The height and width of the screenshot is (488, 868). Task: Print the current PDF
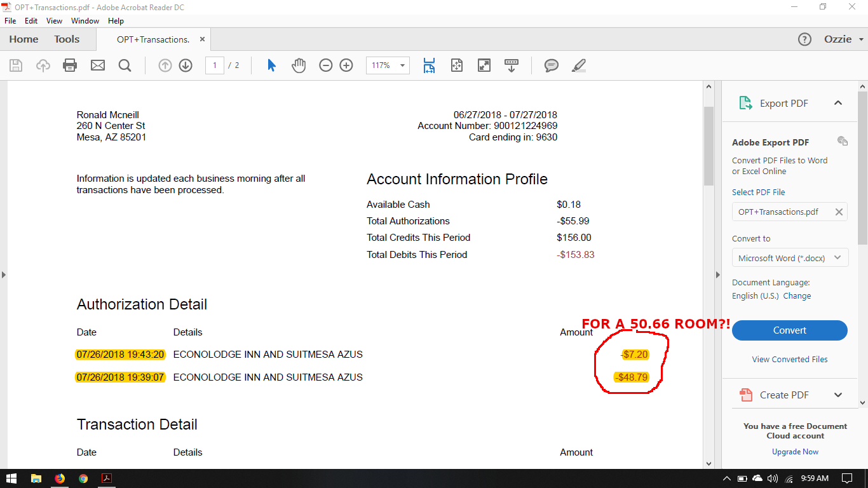(70, 65)
